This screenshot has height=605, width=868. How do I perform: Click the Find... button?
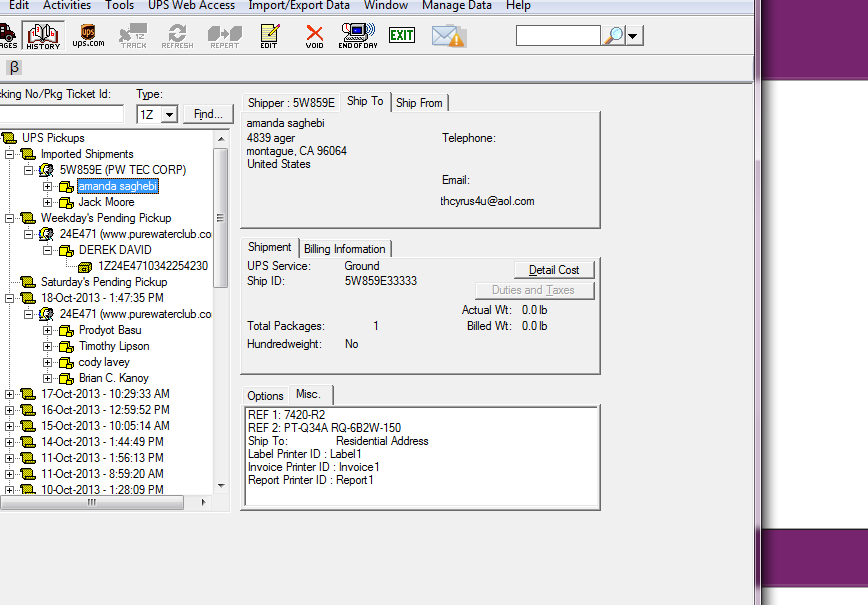pyautogui.click(x=208, y=114)
